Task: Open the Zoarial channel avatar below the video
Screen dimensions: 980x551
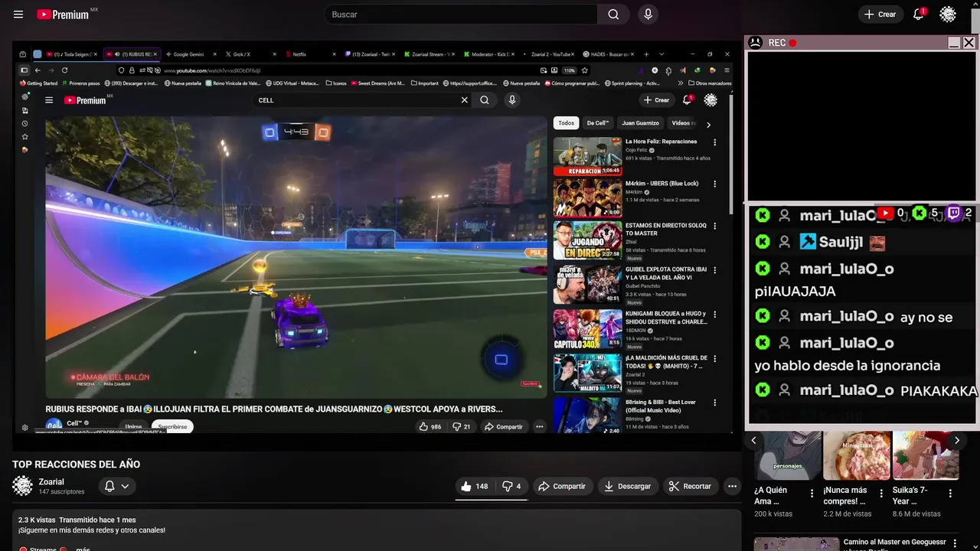Action: 23,486
